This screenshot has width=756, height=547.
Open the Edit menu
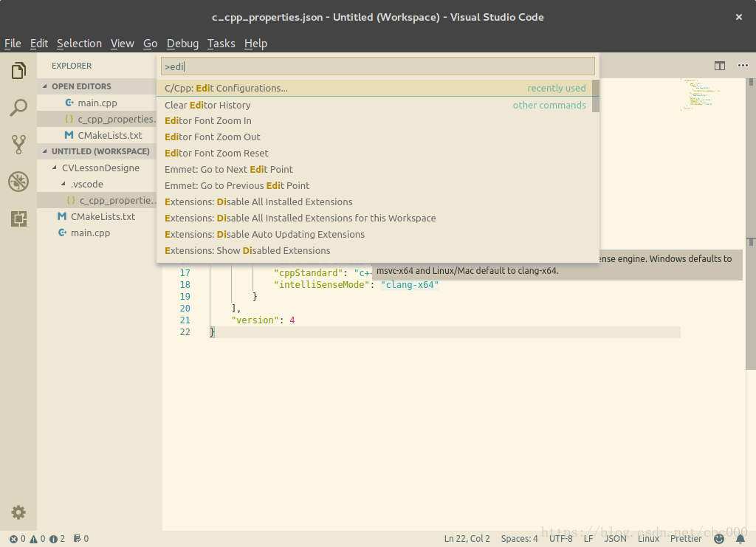[39, 44]
